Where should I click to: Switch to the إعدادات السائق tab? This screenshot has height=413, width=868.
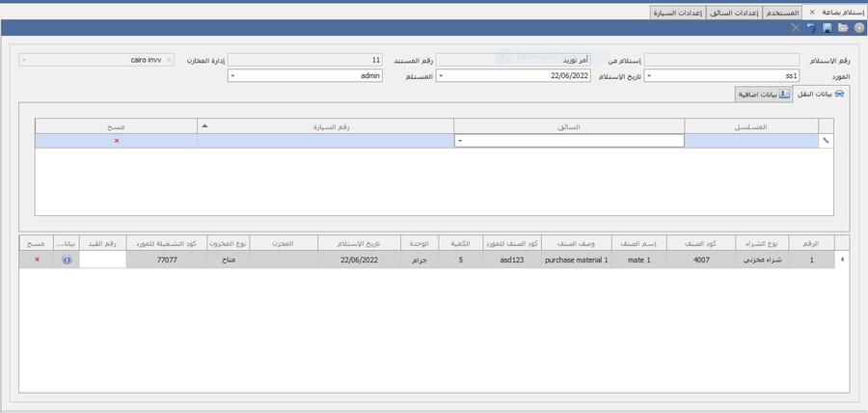point(734,12)
